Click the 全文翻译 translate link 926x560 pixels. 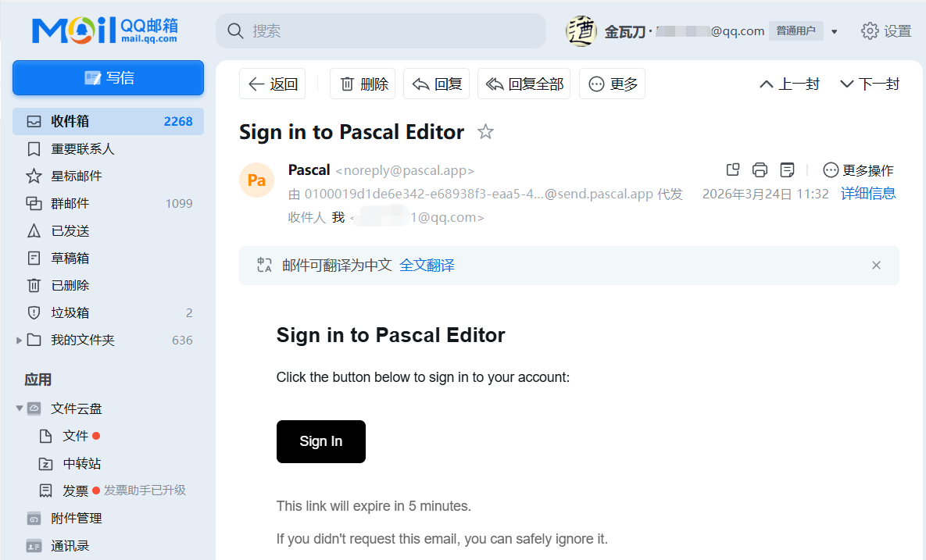427,266
